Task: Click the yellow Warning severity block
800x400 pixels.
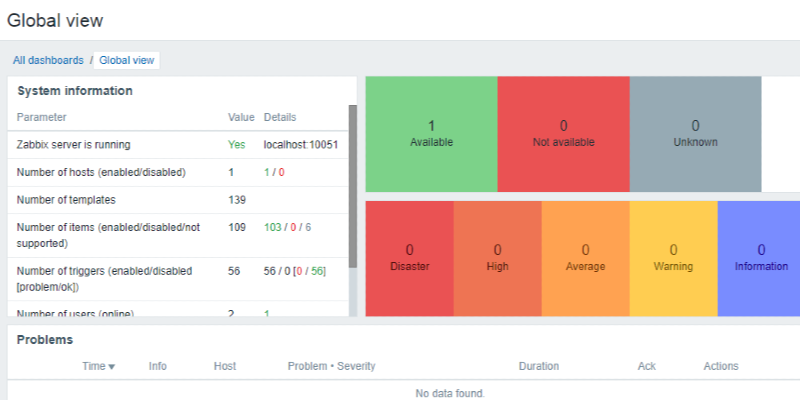Action: tap(673, 258)
